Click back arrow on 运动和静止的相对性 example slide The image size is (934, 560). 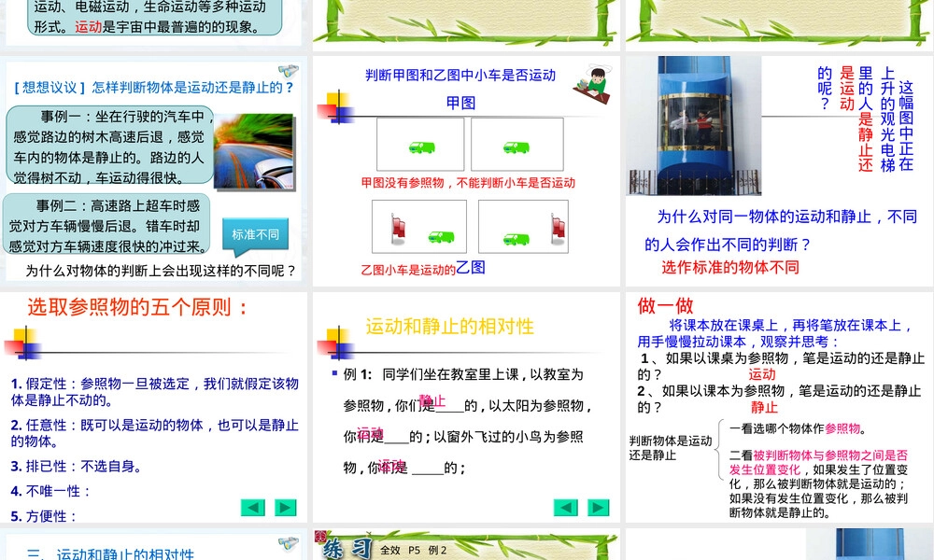tap(565, 508)
